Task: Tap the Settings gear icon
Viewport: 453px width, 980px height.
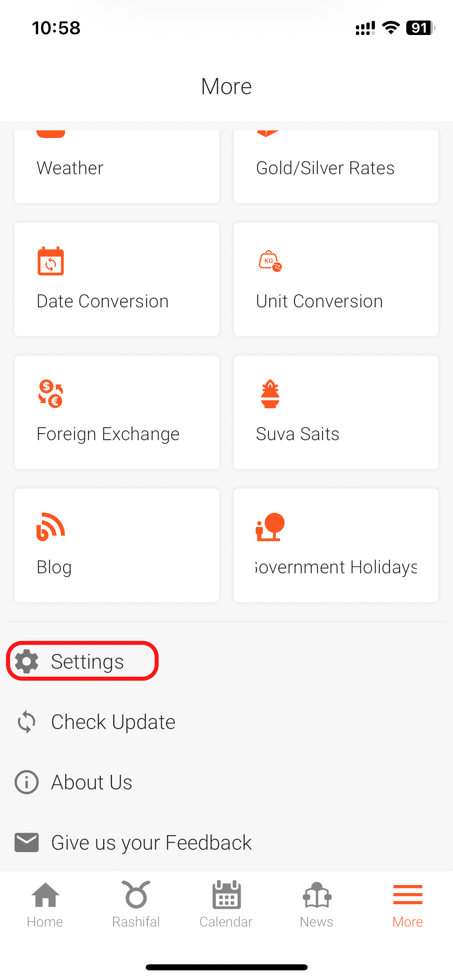Action: (x=27, y=661)
